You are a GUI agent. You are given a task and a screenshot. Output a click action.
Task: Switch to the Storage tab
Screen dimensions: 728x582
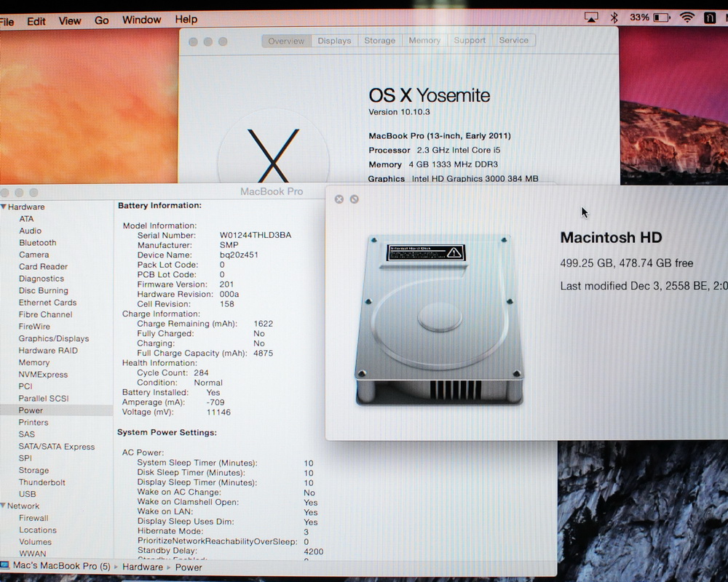[380, 41]
